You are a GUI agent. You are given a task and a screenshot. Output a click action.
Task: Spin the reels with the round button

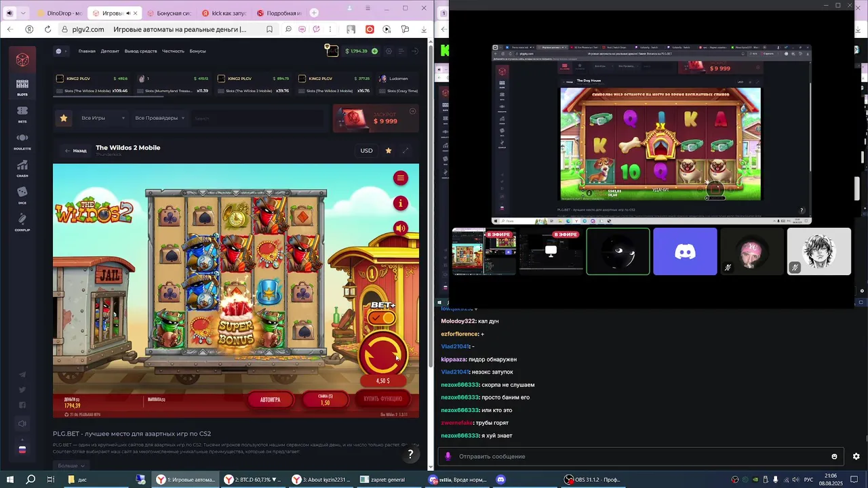tap(383, 353)
